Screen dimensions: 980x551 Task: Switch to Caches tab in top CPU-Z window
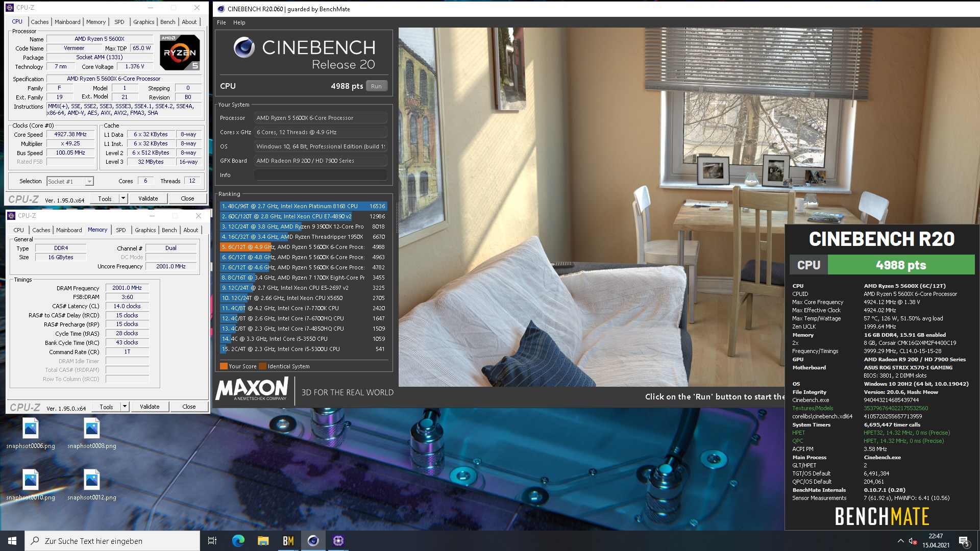click(39, 22)
